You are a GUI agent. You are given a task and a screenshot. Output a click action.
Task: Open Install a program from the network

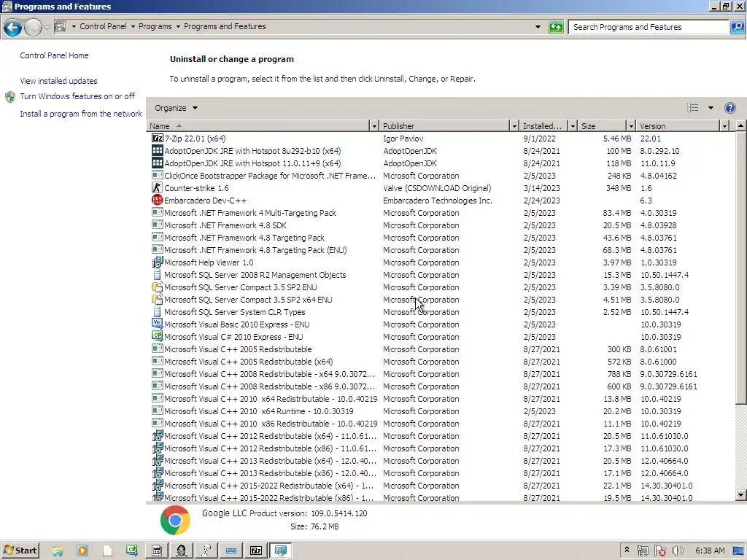click(x=81, y=114)
